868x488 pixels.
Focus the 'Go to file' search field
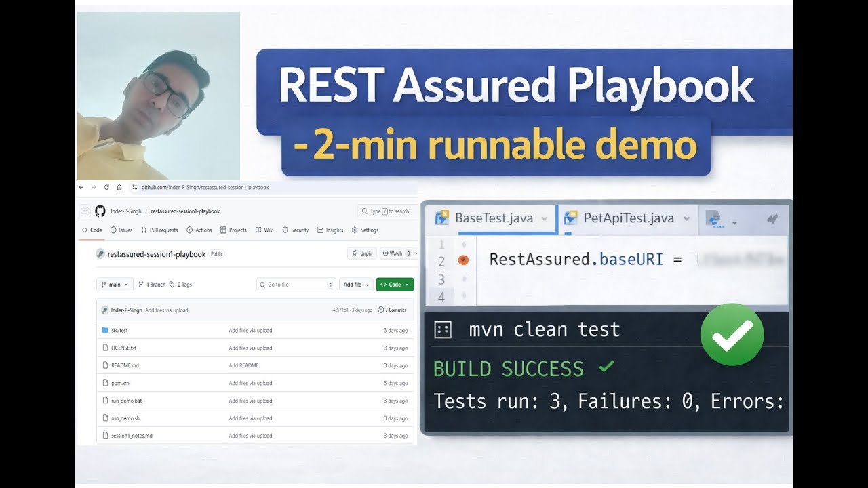point(296,285)
